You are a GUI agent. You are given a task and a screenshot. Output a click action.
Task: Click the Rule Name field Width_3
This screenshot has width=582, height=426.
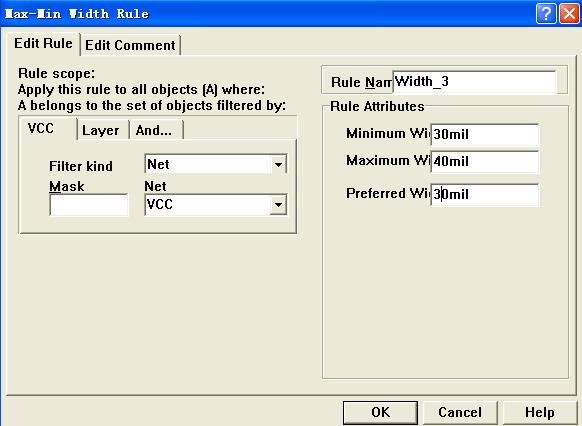[474, 81]
